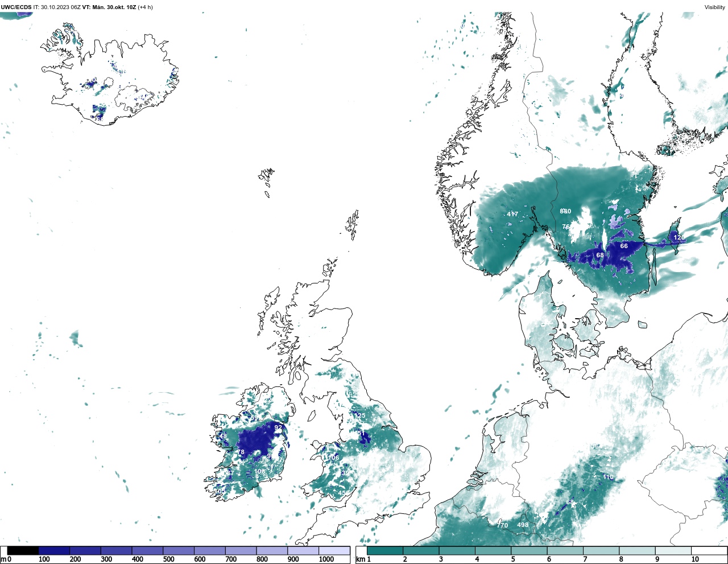Click the 100–200 m dark blue legend swatch
The width and height of the screenshot is (728, 564).
[x=55, y=550]
